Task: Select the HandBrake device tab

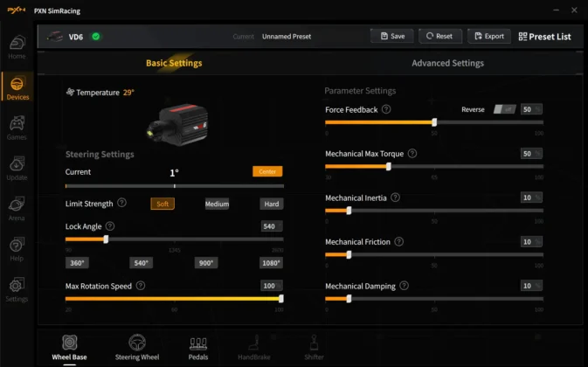Action: (x=254, y=348)
